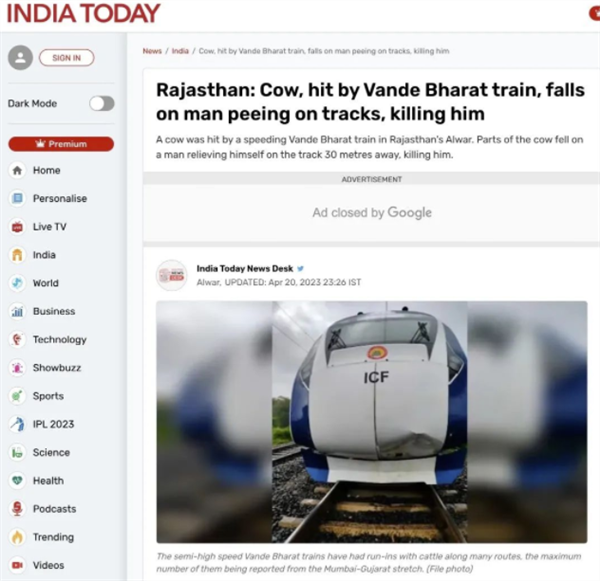Click the Business chart icon
Screen dimensions: 600x581
[x=17, y=311]
